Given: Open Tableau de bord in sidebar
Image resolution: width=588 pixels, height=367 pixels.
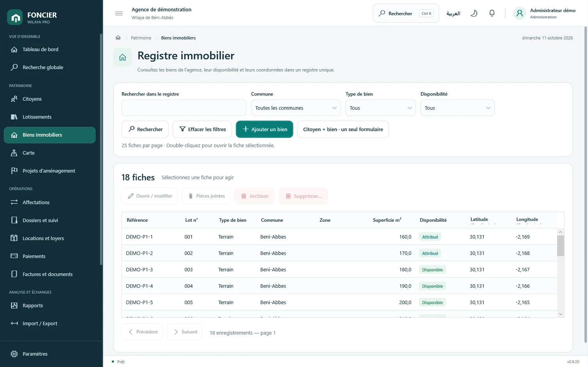Looking at the screenshot, I should (50, 50).
